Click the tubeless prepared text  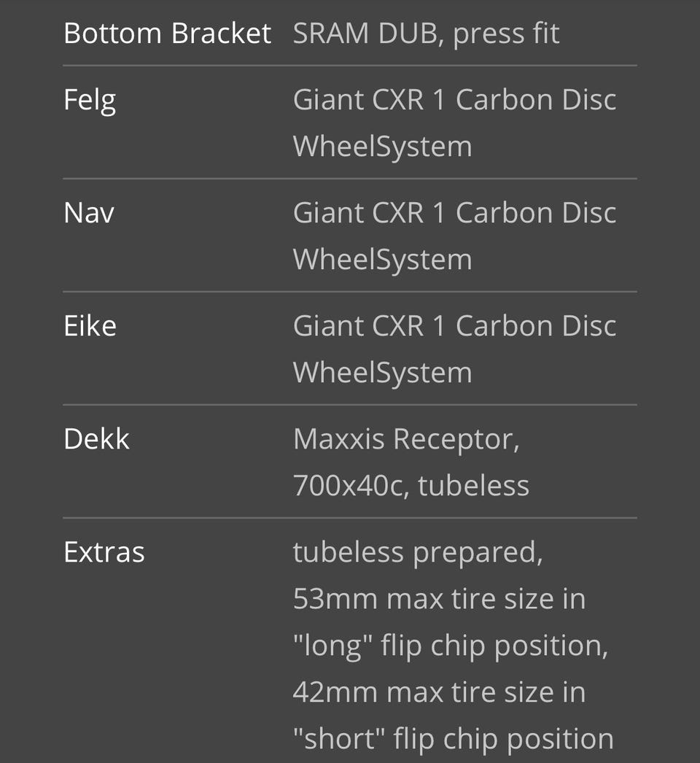point(418,553)
